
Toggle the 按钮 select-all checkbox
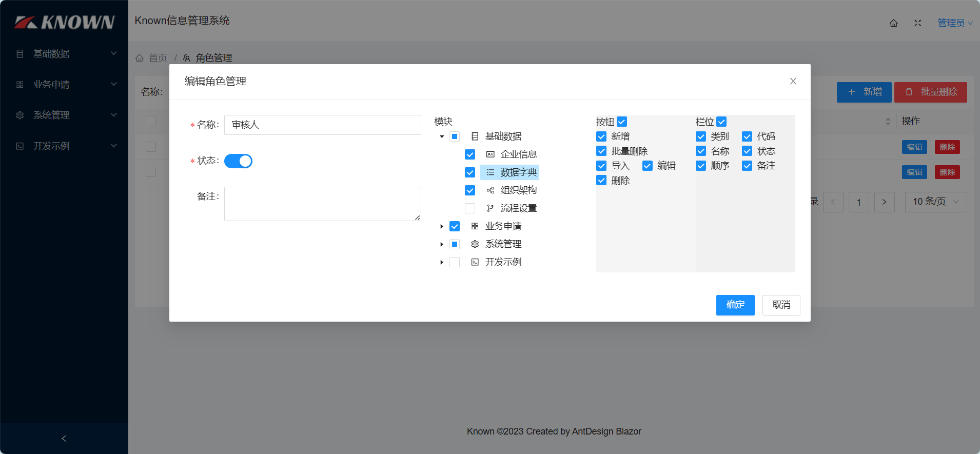click(x=622, y=122)
